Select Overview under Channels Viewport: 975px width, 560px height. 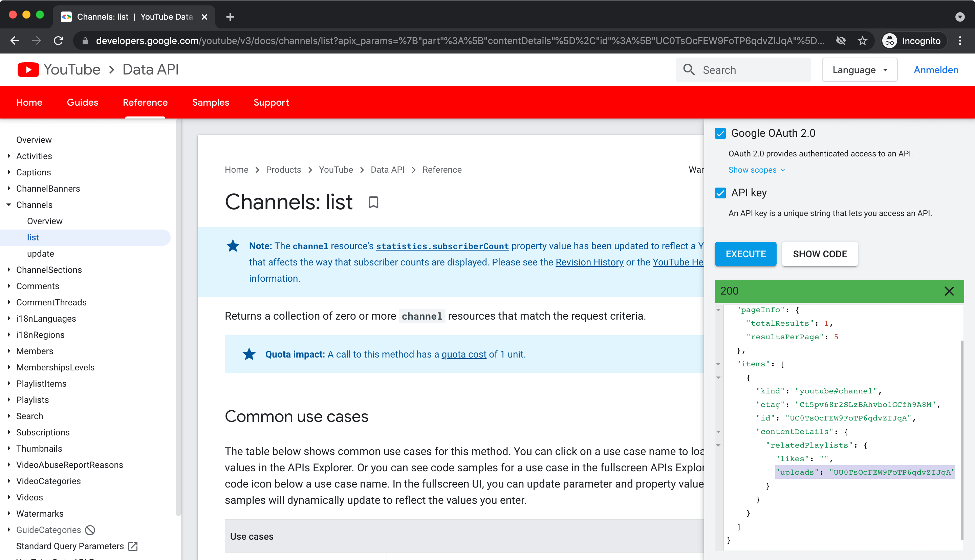point(45,221)
